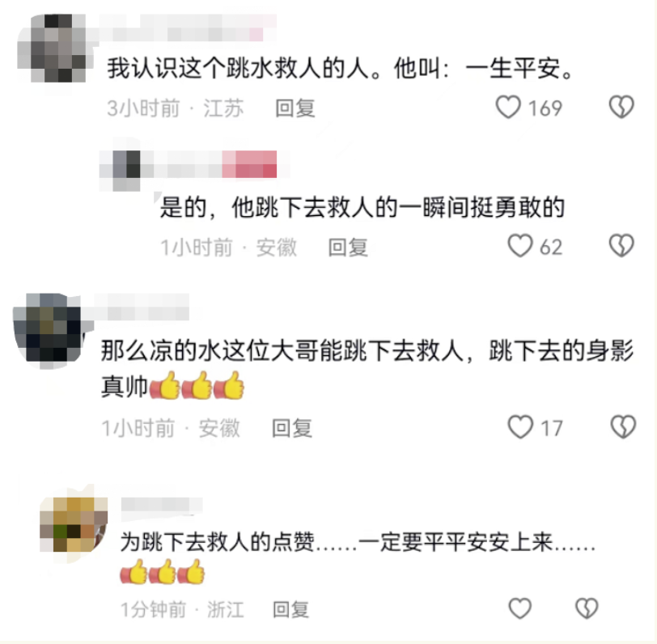
Task: Like the reply with 62 likes
Action: [520, 246]
